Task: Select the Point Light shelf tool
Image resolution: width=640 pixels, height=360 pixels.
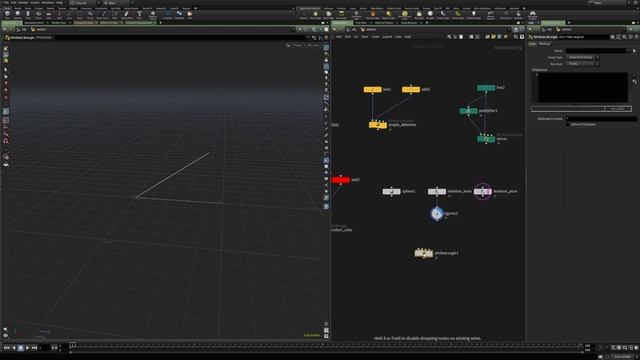Action: [315, 15]
